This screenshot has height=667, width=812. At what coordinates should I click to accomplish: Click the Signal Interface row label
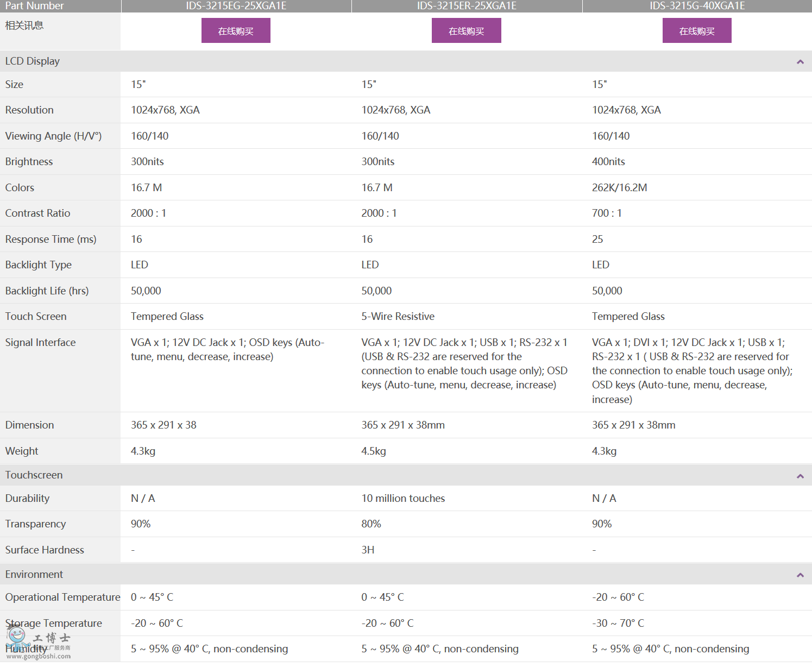click(x=40, y=343)
